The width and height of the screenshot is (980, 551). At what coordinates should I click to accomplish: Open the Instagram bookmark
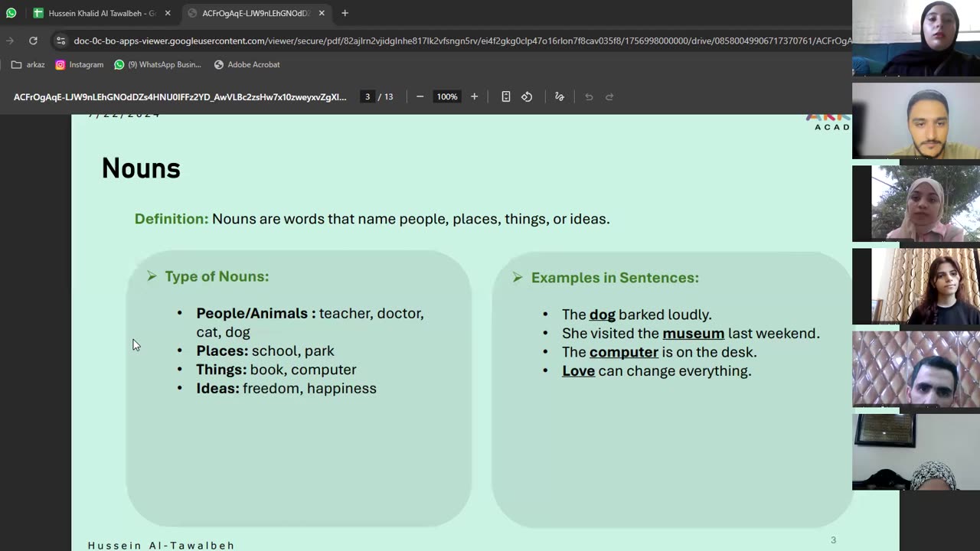coord(79,64)
